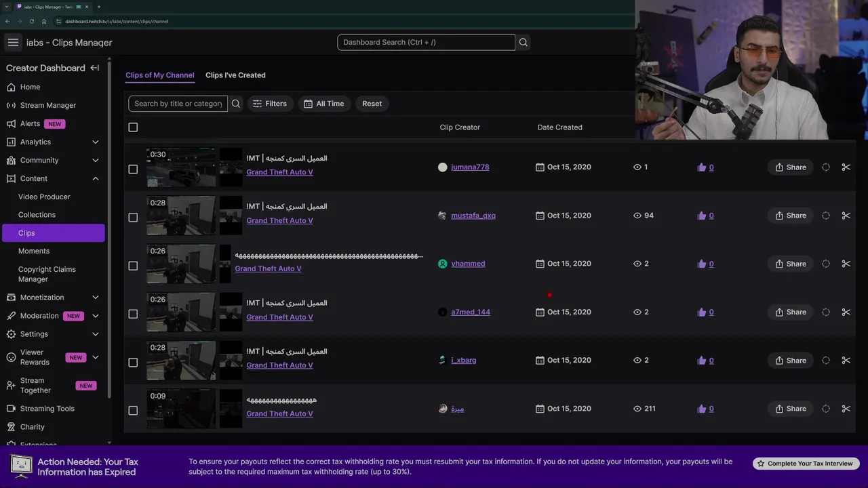Click edit scissors for a7med_144 clip

(x=846, y=312)
